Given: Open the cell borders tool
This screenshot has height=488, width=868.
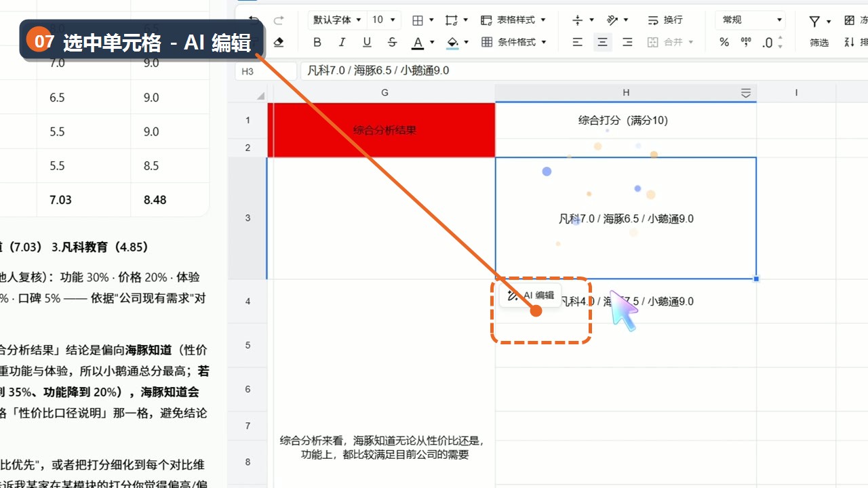Looking at the screenshot, I should 418,20.
